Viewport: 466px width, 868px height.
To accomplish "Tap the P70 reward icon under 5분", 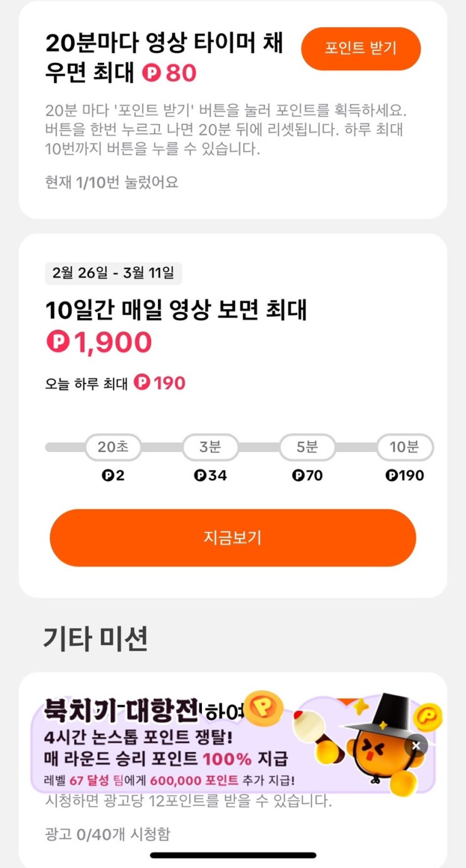I will coord(297,476).
